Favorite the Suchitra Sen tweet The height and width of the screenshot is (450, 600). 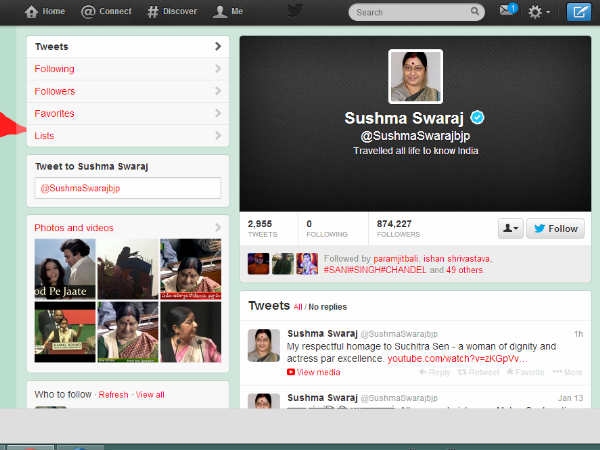(x=525, y=372)
